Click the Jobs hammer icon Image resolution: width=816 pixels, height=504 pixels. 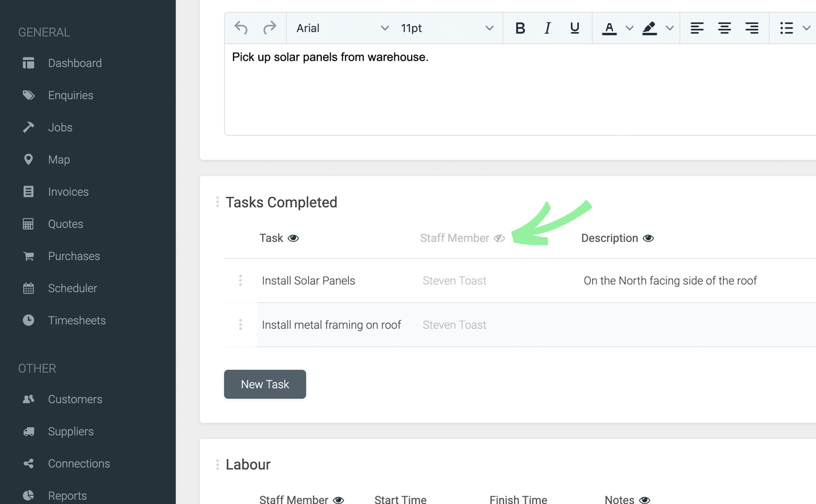[x=28, y=127]
